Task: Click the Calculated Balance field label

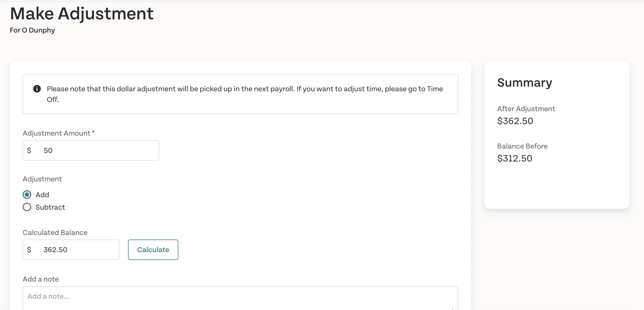Action: coord(55,232)
